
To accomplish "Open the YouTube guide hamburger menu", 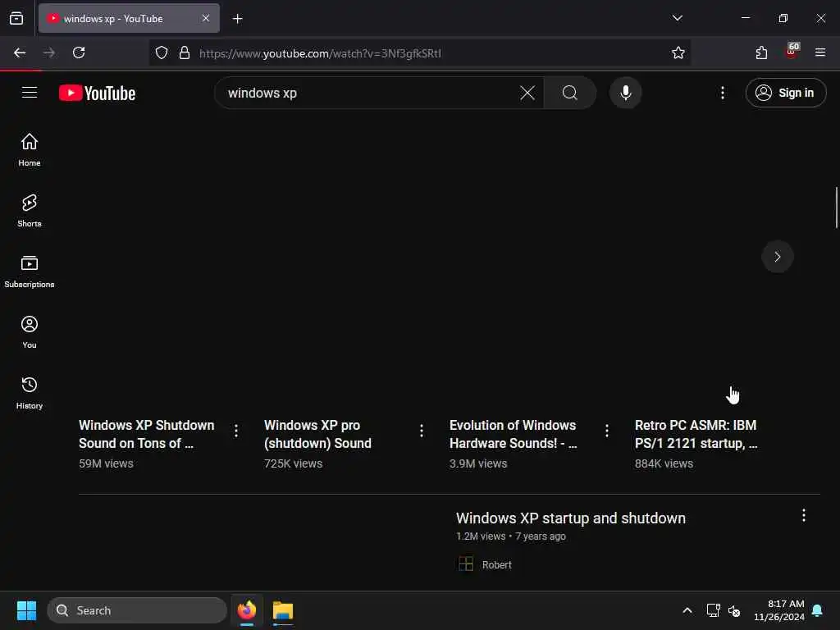I will tap(30, 93).
